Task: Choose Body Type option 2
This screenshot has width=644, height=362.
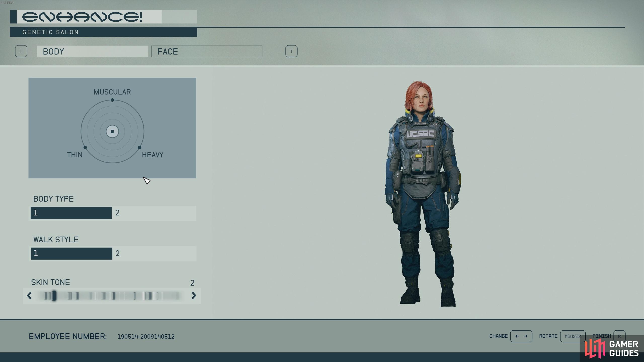Action: [x=154, y=213]
